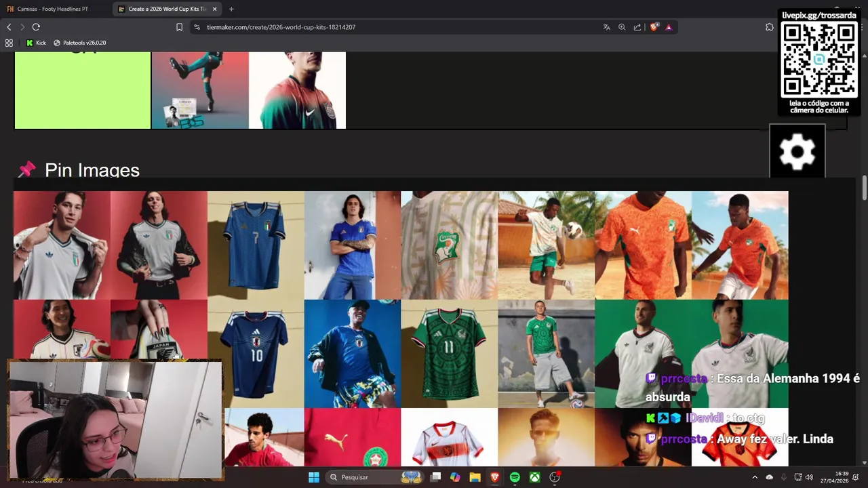Screen dimensions: 868x488
Task: Select the man in sunglasses with orange glow
Action: [547, 437]
